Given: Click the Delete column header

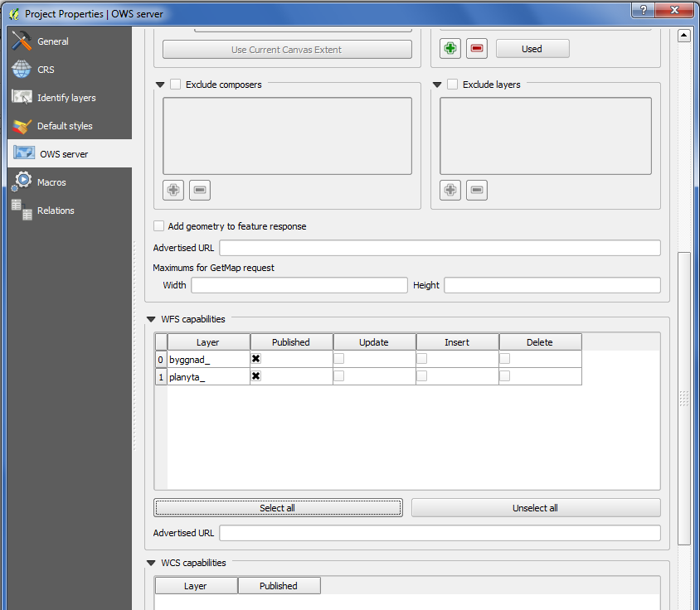Looking at the screenshot, I should 540,342.
